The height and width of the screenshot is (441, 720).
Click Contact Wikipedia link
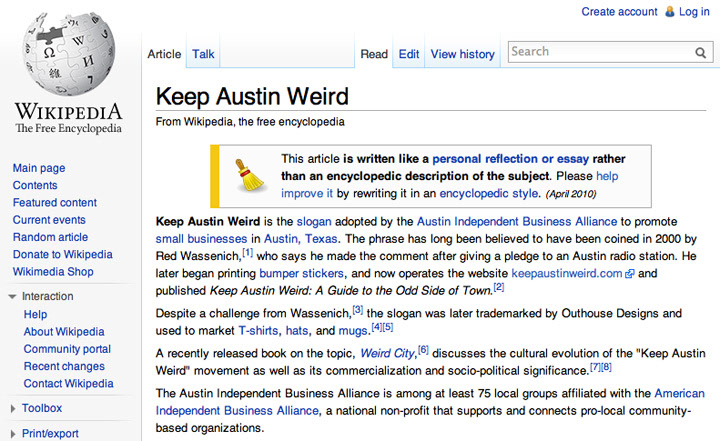click(x=68, y=384)
